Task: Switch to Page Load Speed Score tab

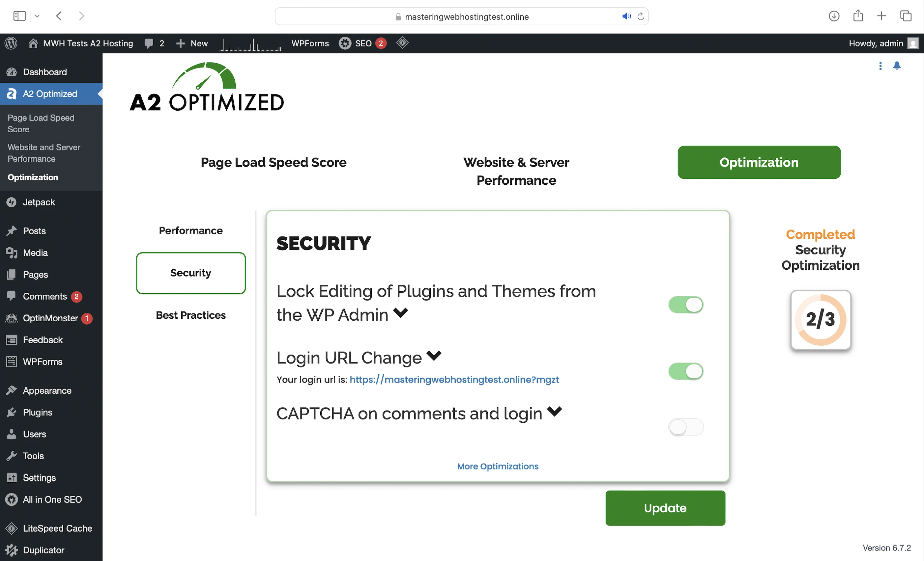Action: (x=274, y=163)
